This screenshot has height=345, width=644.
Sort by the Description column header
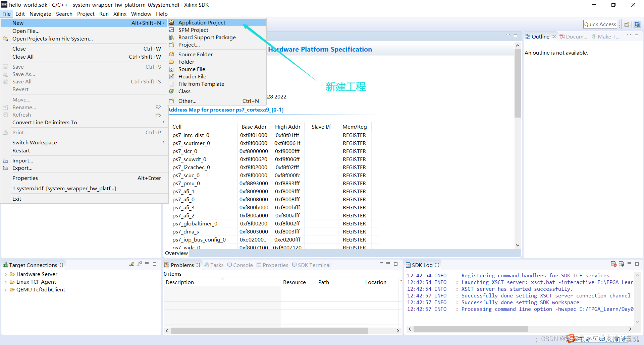coord(222,282)
